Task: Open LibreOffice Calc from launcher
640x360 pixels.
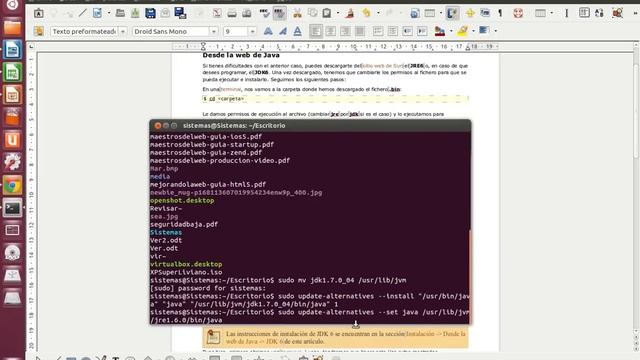Action: [x=12, y=72]
